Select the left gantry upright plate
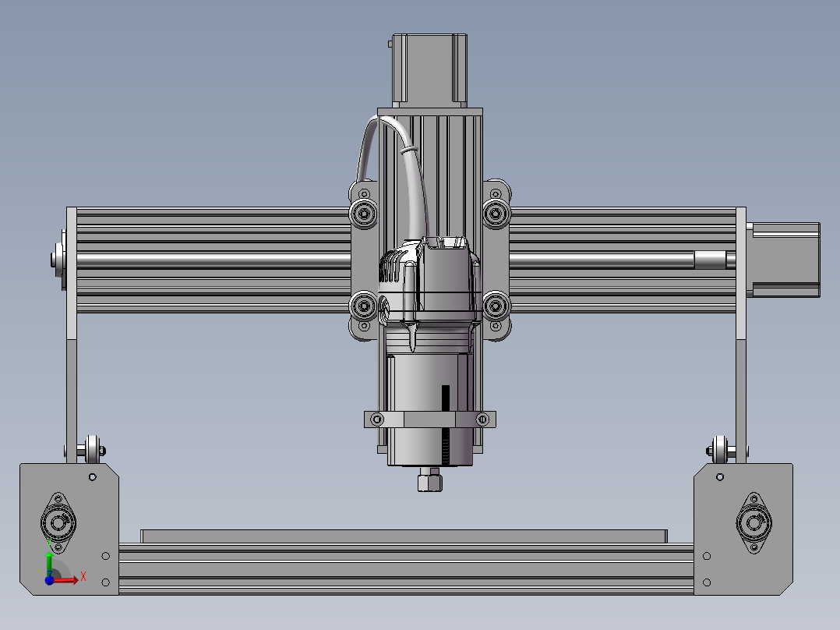840x630 pixels. pyautogui.click(x=71, y=335)
